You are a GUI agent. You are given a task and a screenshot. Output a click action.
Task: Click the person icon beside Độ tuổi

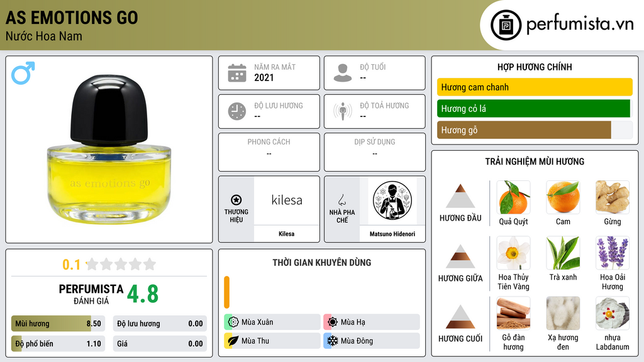coord(343,73)
